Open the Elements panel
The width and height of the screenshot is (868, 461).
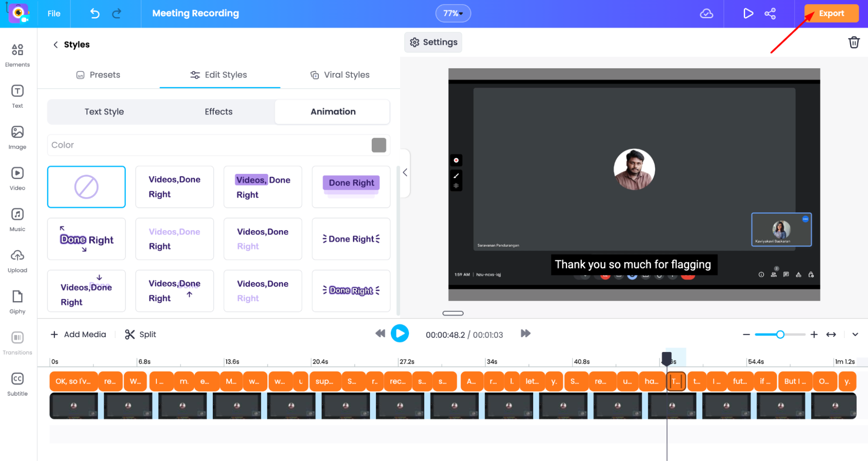point(17,55)
